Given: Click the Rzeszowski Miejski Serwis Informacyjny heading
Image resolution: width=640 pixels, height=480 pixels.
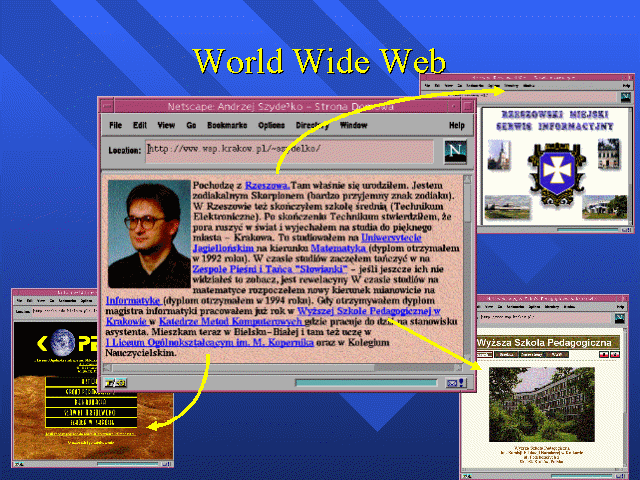Looking at the screenshot, I should click(x=555, y=120).
